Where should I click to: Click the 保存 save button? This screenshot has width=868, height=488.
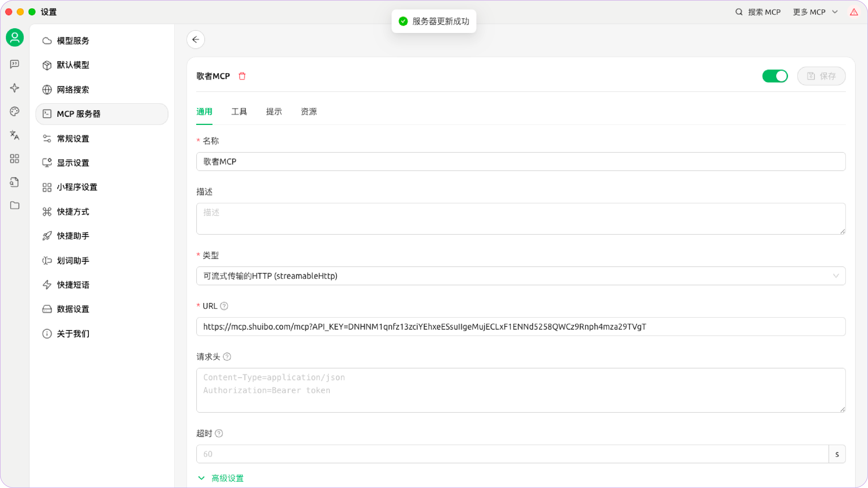pyautogui.click(x=821, y=76)
